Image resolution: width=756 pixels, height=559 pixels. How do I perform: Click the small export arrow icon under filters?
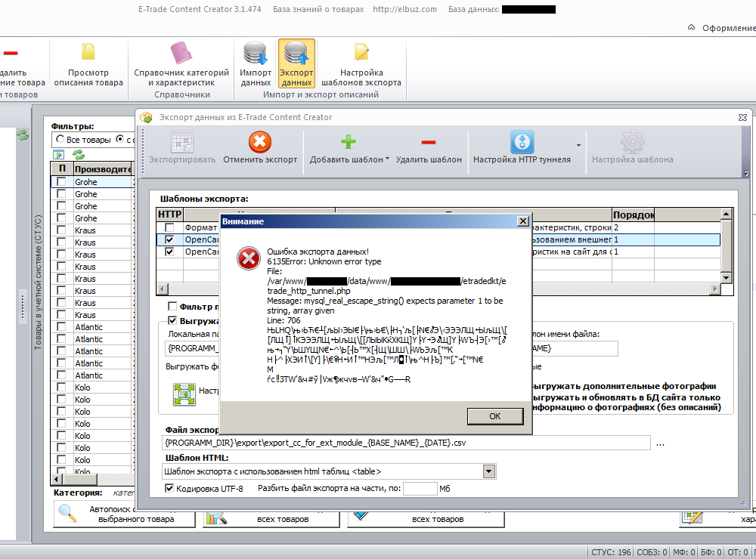[58, 155]
